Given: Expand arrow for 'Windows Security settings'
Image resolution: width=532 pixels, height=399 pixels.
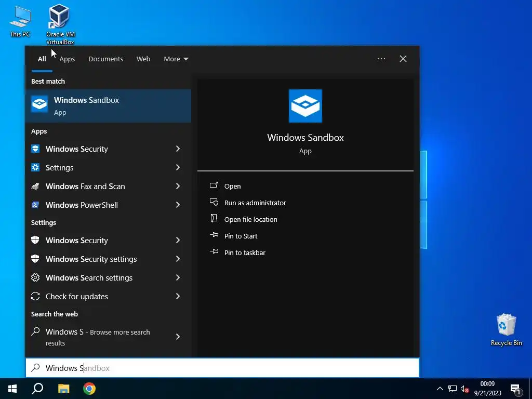Looking at the screenshot, I should [x=178, y=259].
